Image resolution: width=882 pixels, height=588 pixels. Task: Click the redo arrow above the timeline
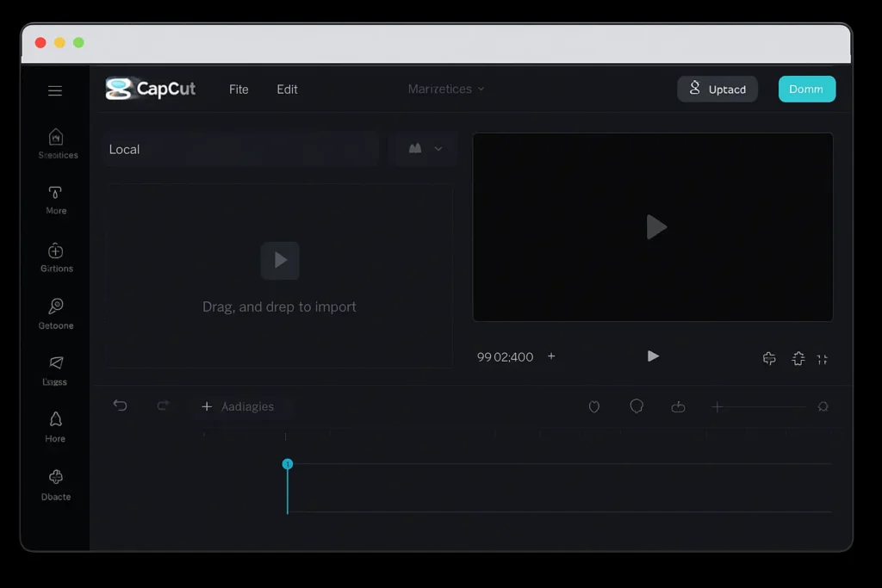click(x=163, y=405)
